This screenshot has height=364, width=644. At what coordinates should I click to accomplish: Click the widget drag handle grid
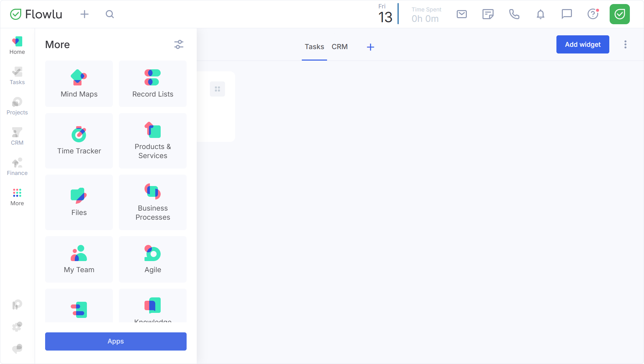coord(217,89)
